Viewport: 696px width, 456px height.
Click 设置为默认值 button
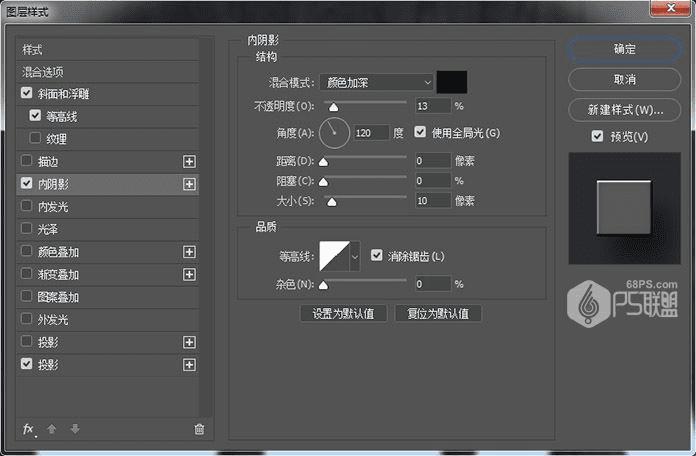(343, 313)
